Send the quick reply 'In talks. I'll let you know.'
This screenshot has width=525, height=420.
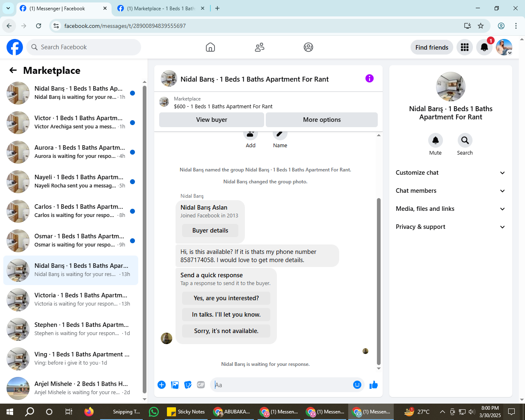(x=226, y=315)
